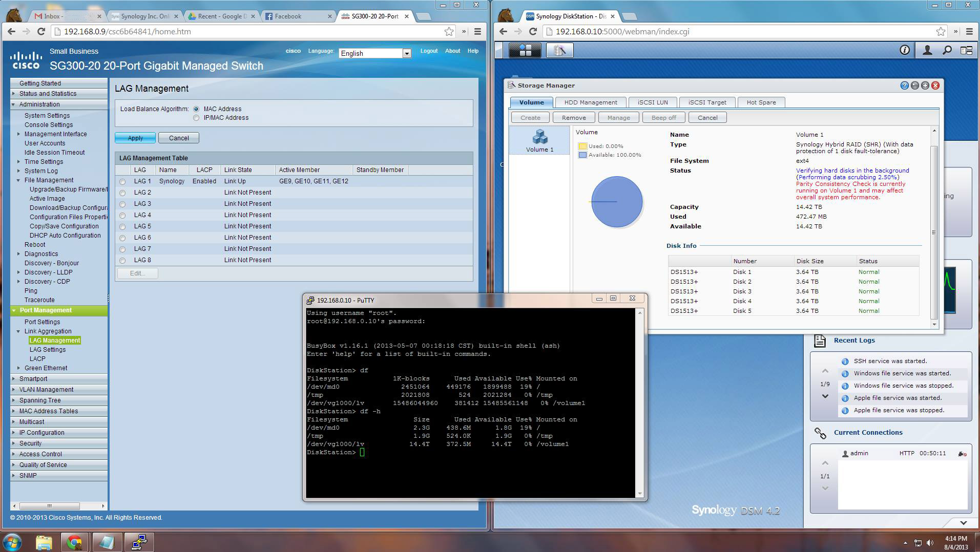Select the LAG 2 row radio button
980x552 pixels.
pyautogui.click(x=122, y=193)
